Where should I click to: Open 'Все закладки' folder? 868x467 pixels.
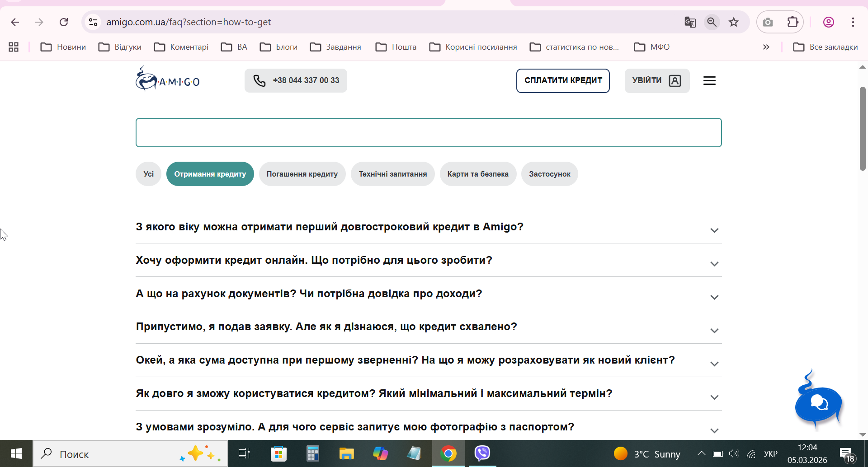(826, 47)
